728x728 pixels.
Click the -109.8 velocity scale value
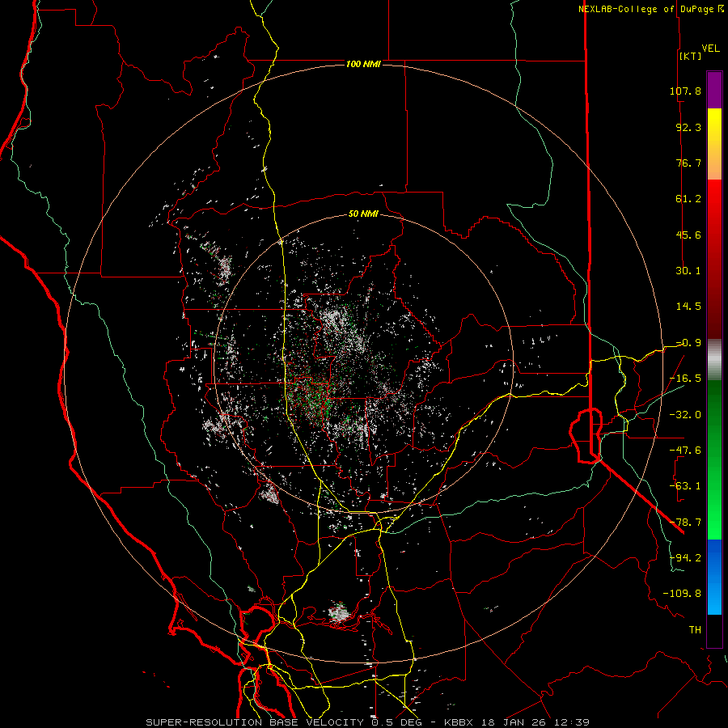(682, 594)
